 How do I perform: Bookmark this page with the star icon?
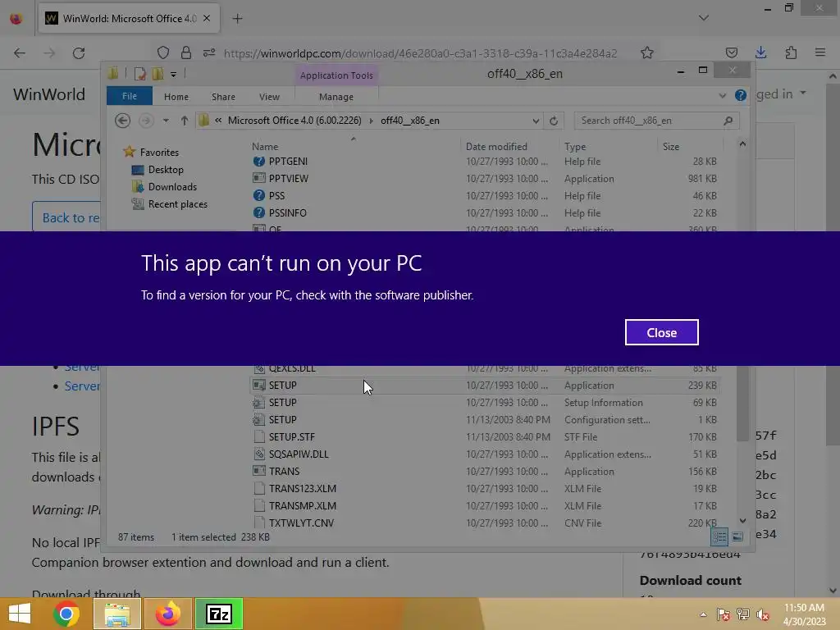coord(647,52)
